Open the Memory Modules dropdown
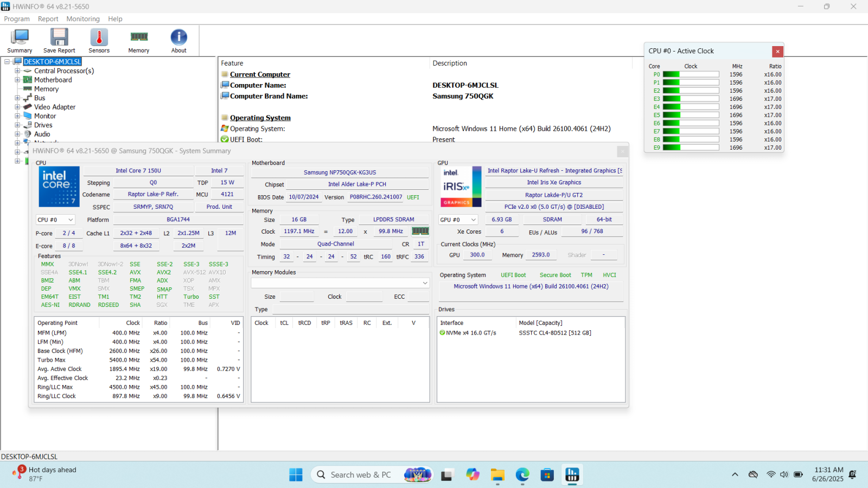Viewport: 868px width, 488px height. [340, 283]
